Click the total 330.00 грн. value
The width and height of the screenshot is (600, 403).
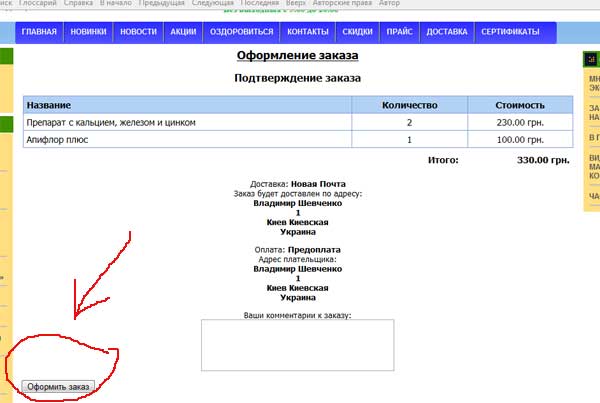click(543, 160)
